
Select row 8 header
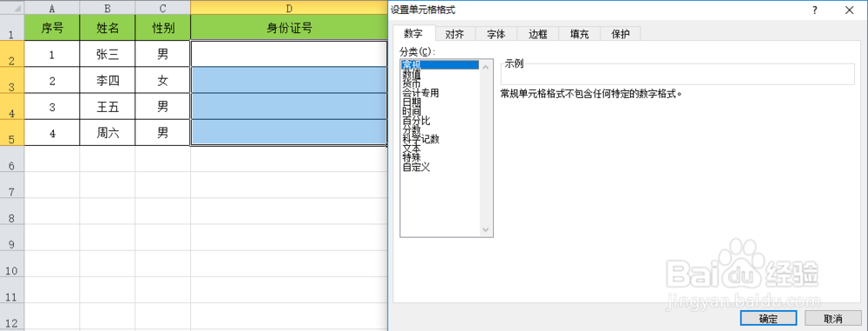11,211
